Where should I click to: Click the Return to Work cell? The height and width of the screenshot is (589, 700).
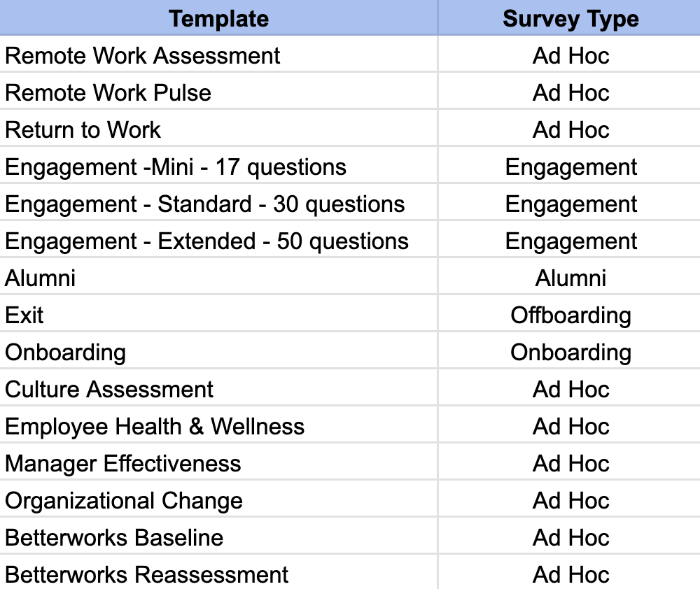pos(218,129)
